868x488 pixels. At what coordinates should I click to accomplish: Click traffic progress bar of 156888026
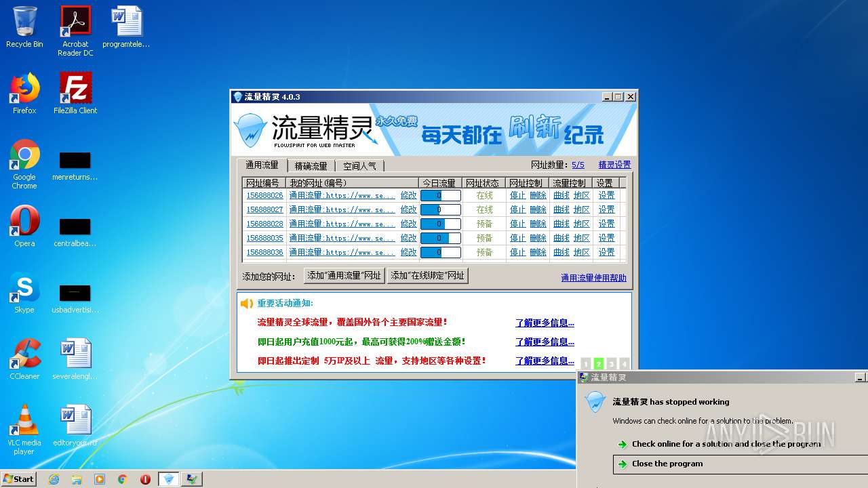tap(440, 195)
